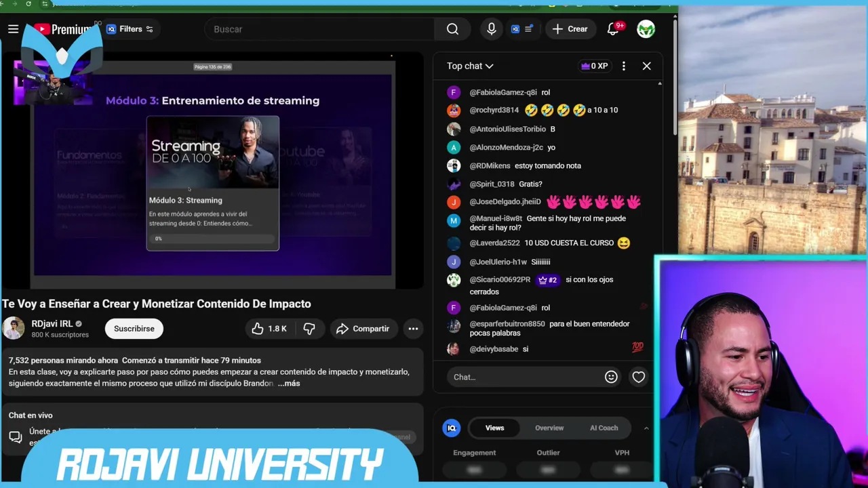Click the Crear button
The image size is (868, 488).
[x=570, y=29]
